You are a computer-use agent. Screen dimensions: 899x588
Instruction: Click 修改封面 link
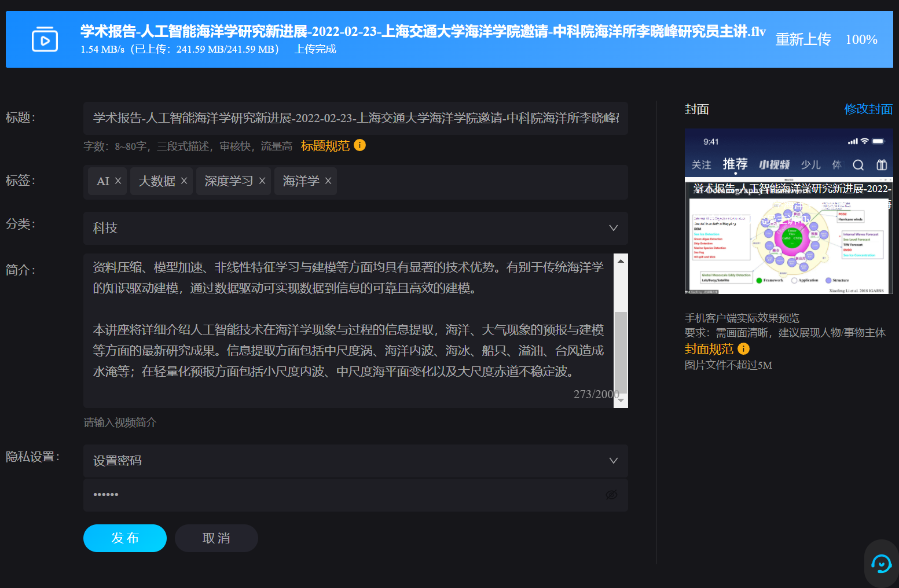click(x=868, y=109)
